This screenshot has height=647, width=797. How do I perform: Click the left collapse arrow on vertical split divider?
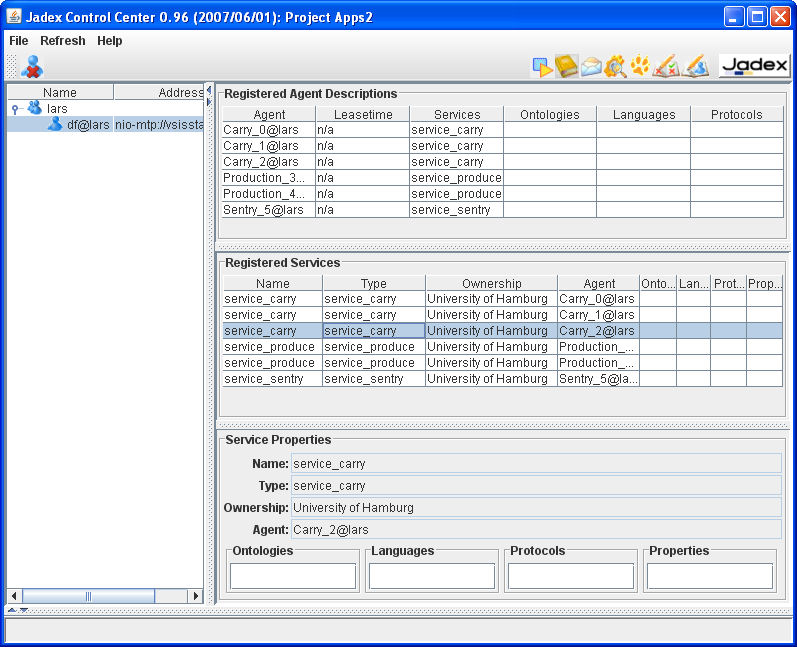click(x=208, y=90)
